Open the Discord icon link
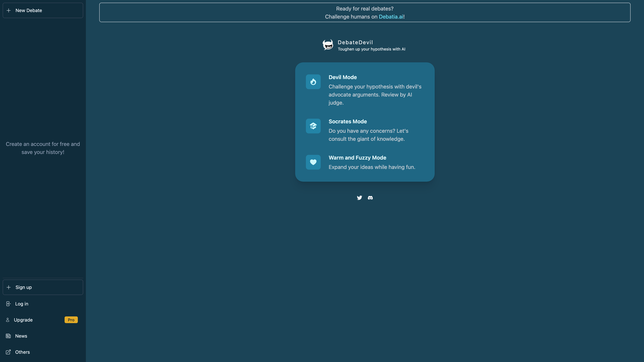The height and width of the screenshot is (362, 644). pyautogui.click(x=370, y=198)
